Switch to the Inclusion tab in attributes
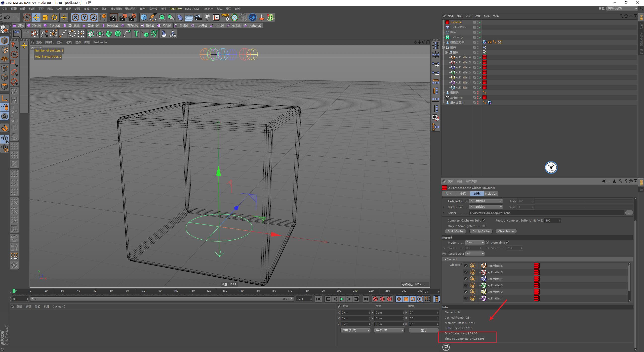The width and height of the screenshot is (644, 352). [491, 194]
